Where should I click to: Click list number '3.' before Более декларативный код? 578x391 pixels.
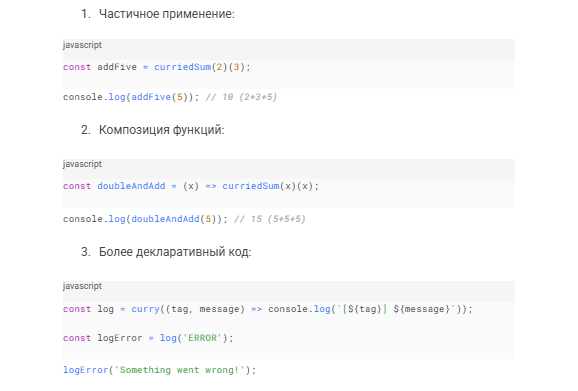pos(86,252)
